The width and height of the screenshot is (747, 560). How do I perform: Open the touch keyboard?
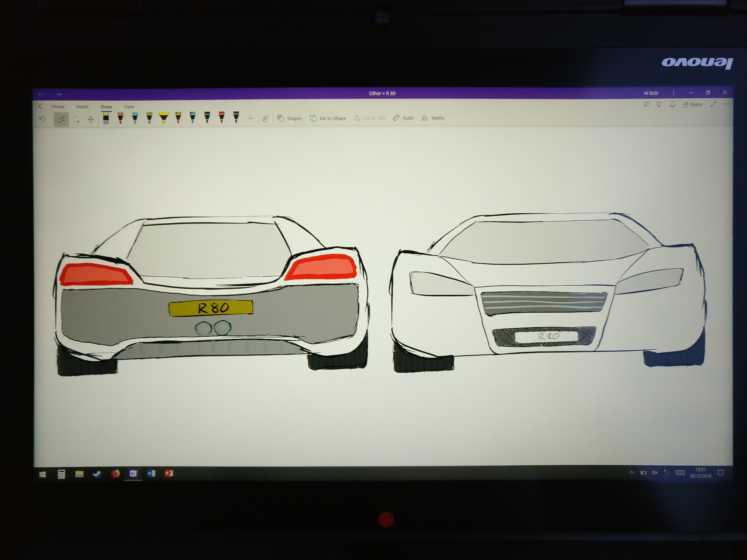680,473
